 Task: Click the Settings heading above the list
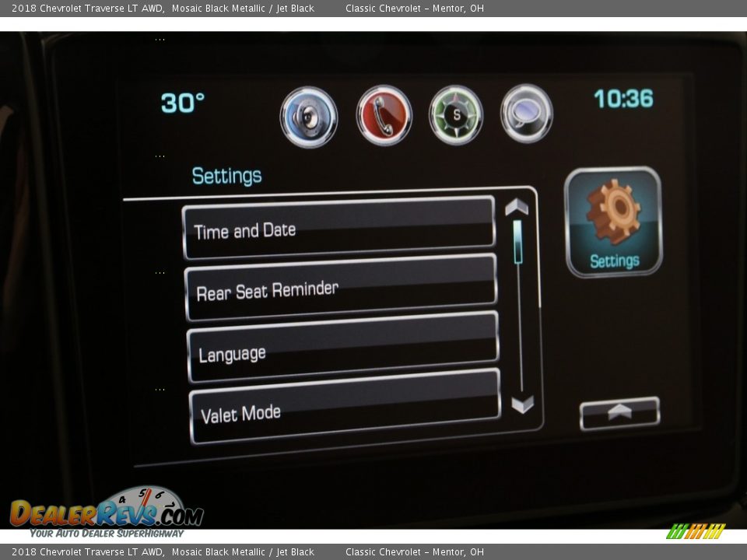coord(226,176)
